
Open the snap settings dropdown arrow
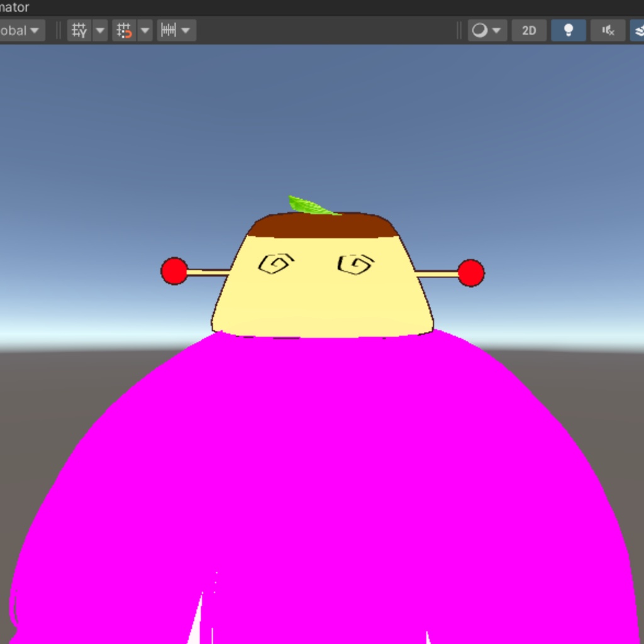(145, 30)
